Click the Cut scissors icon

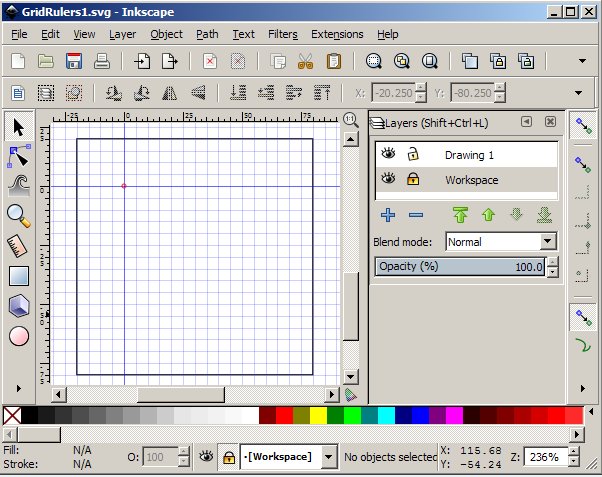point(306,61)
